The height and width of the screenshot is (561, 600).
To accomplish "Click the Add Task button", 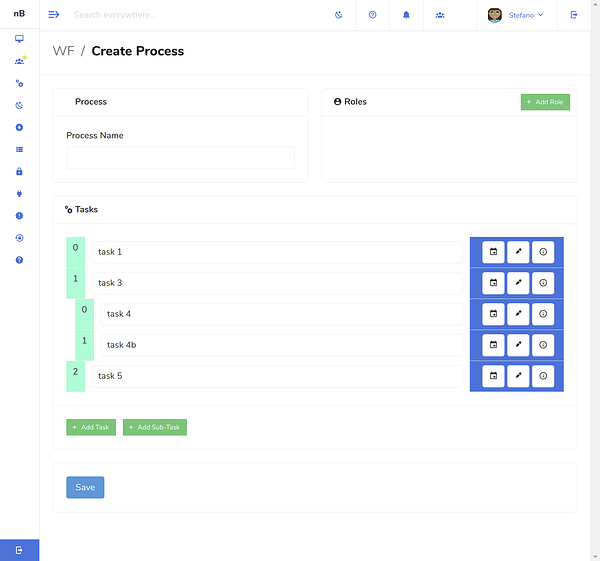I will point(91,427).
